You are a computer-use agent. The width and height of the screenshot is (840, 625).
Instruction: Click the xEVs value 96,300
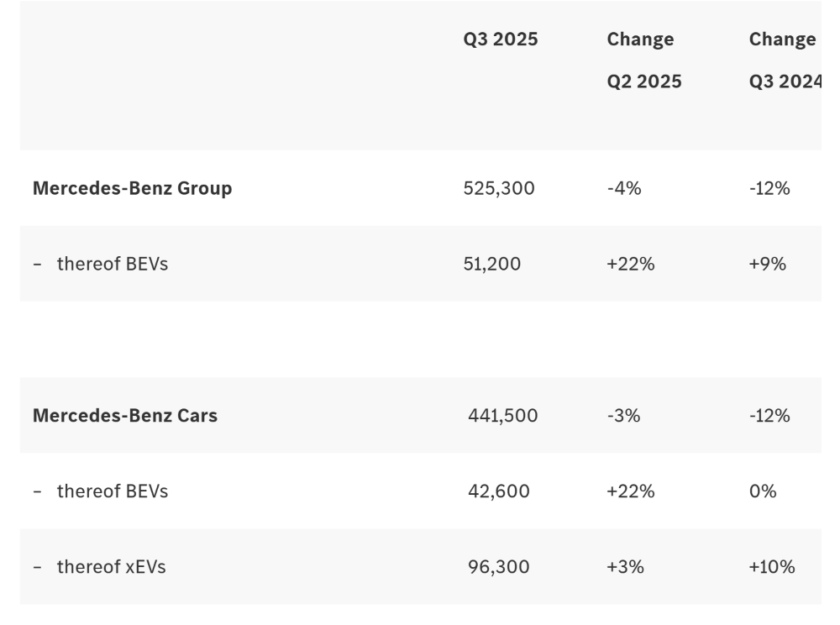pyautogui.click(x=499, y=567)
